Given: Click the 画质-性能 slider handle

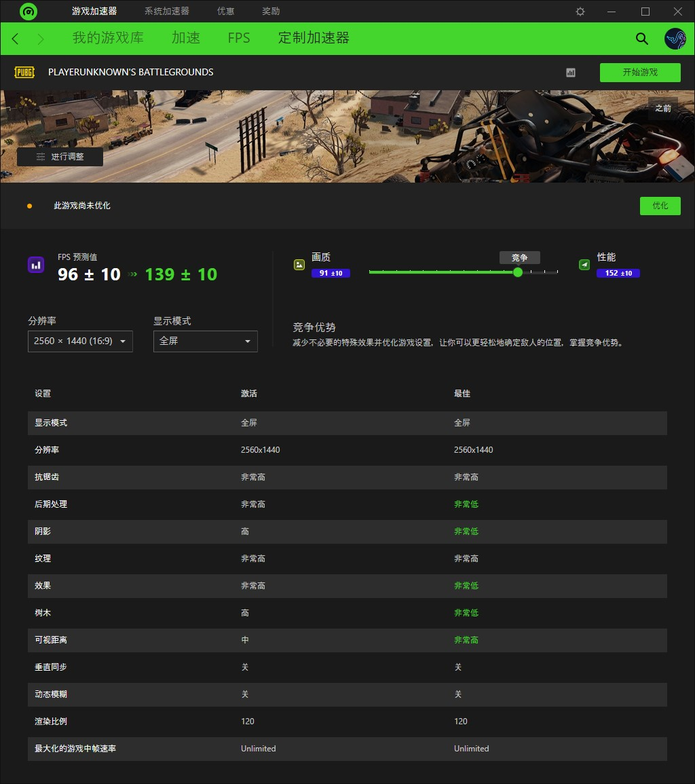Looking at the screenshot, I should click(517, 272).
